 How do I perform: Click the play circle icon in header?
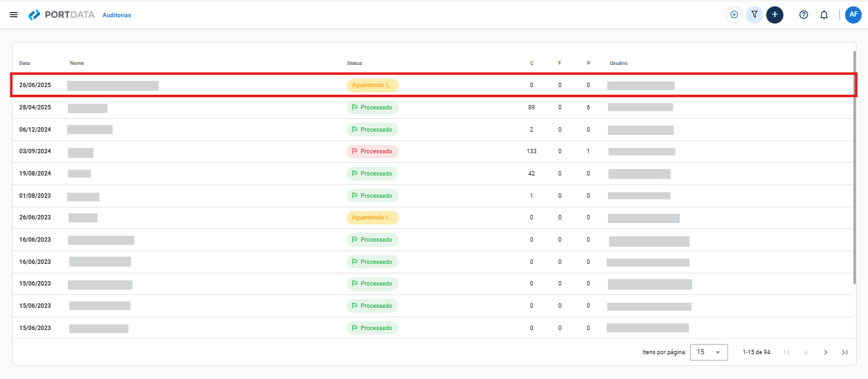734,15
